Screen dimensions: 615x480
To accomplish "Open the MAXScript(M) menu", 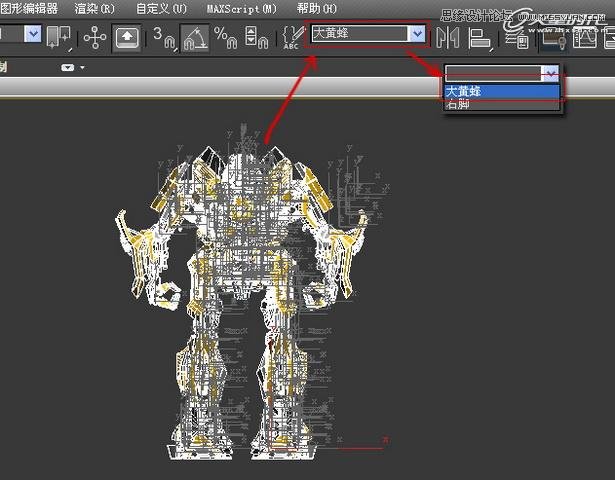I will click(x=240, y=8).
